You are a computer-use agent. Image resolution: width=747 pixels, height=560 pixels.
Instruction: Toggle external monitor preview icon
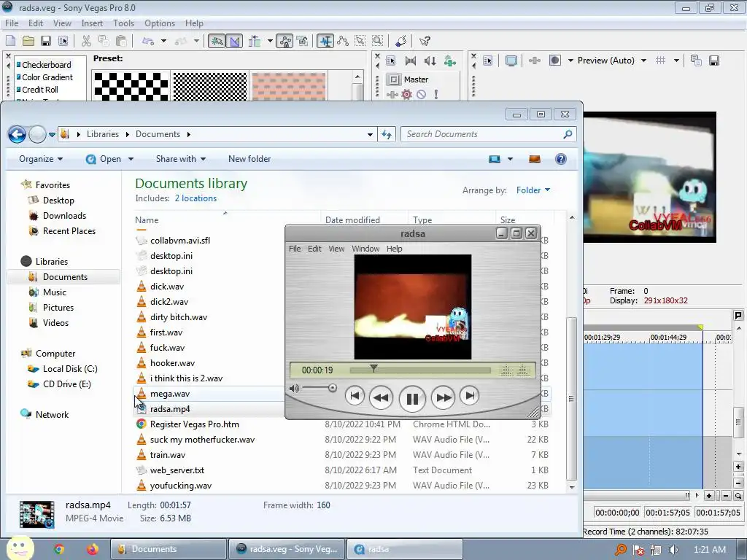pyautogui.click(x=511, y=61)
